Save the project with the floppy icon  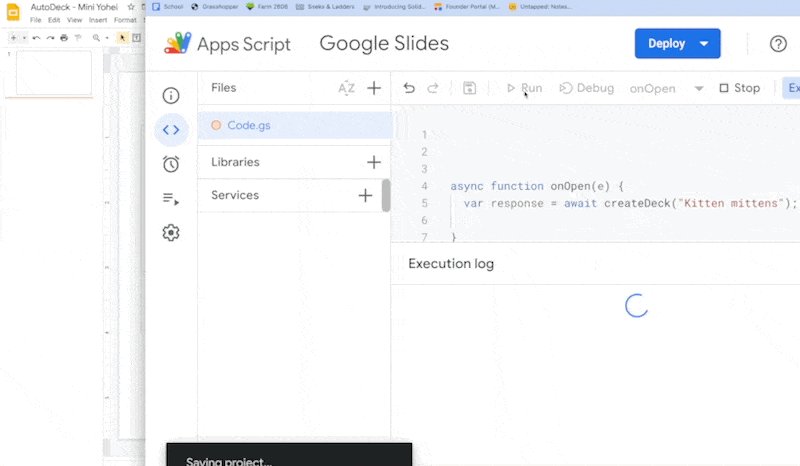[x=469, y=88]
